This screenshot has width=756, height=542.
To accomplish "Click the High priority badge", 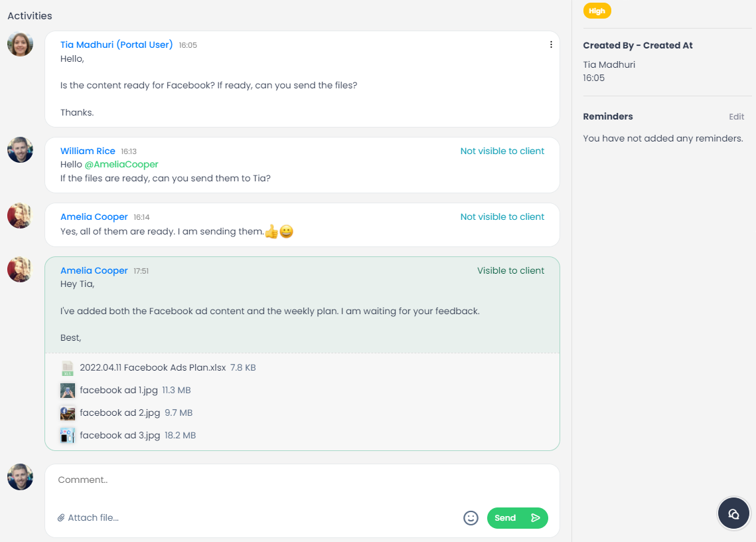I will click(597, 11).
